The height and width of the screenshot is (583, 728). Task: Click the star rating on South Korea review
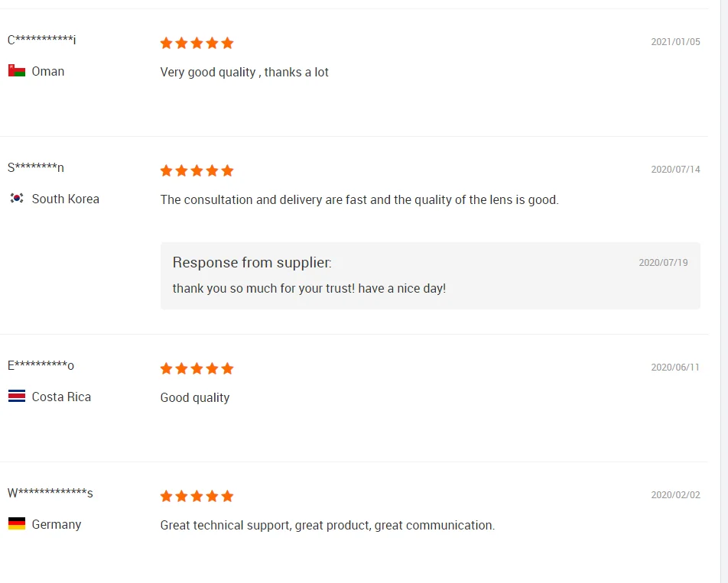click(197, 170)
